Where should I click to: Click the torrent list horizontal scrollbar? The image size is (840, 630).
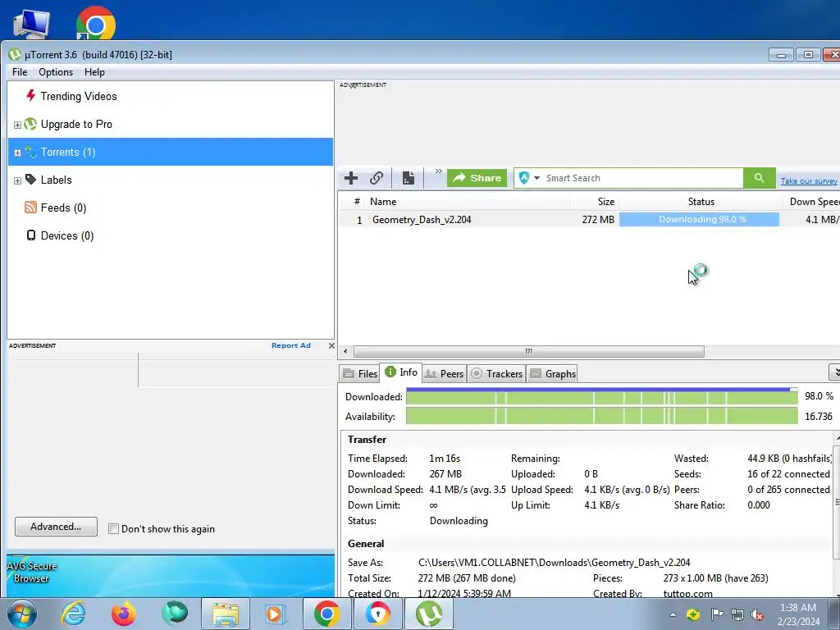click(529, 351)
